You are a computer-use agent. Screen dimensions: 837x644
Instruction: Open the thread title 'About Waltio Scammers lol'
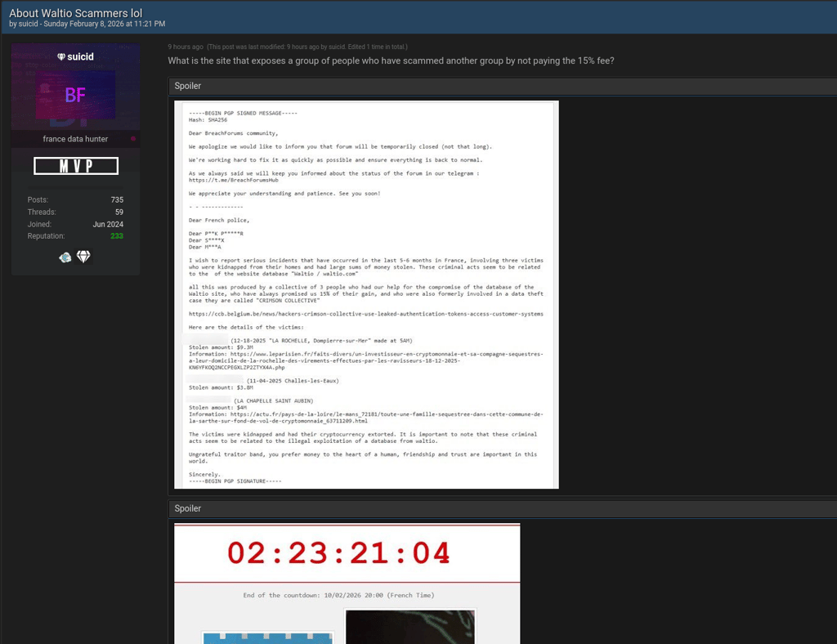point(76,13)
